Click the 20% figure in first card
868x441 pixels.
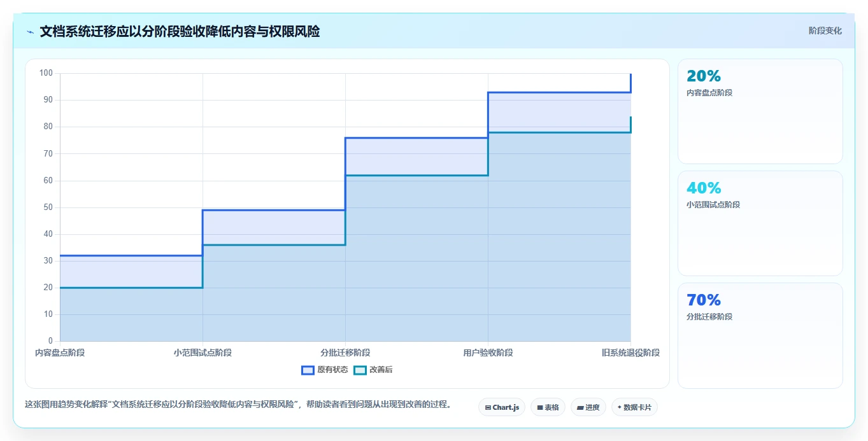point(704,76)
